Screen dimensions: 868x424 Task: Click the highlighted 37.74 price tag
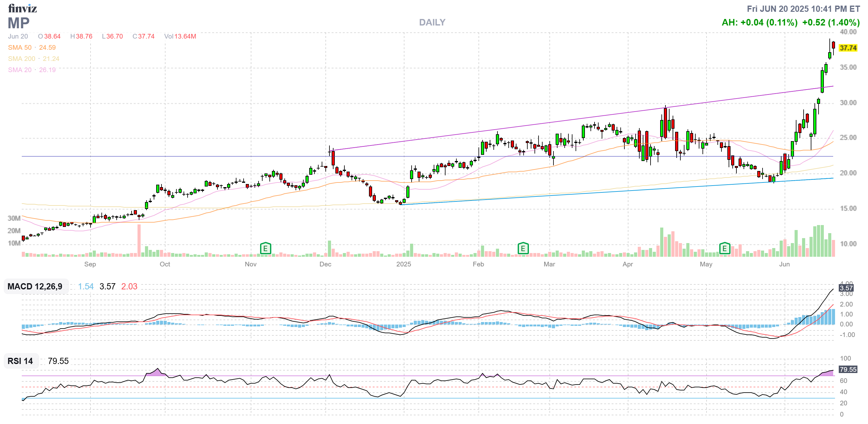[848, 48]
